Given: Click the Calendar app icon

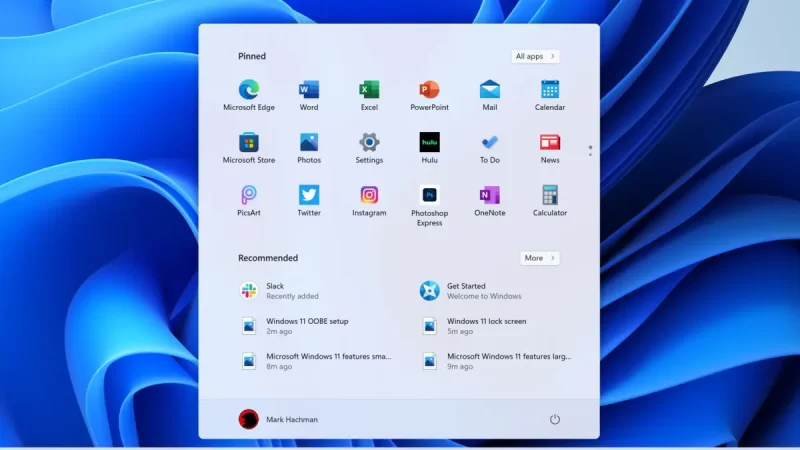Looking at the screenshot, I should (x=550, y=90).
